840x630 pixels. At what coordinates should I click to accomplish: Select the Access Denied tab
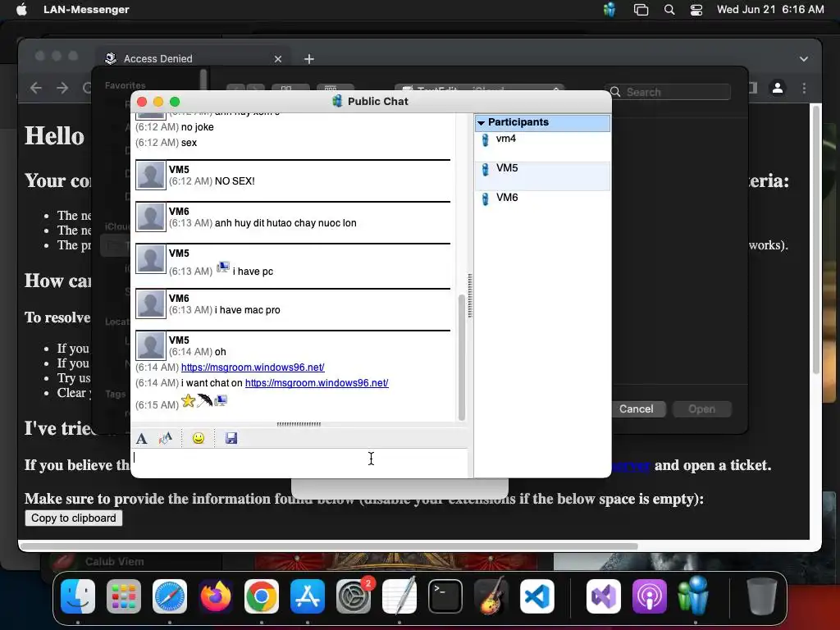pos(193,59)
